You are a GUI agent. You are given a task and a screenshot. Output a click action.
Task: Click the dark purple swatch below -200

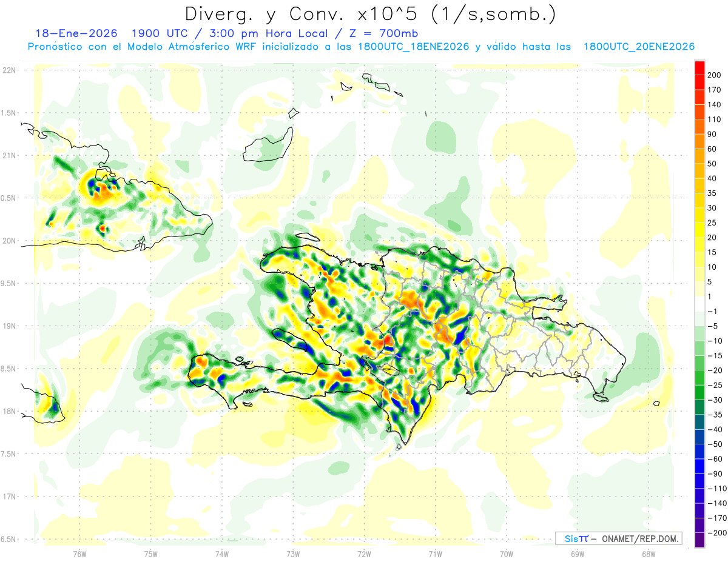[699, 540]
